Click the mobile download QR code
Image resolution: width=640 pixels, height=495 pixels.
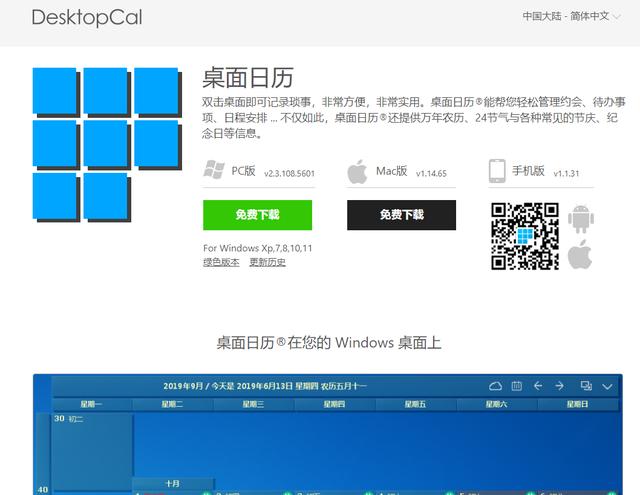(525, 236)
